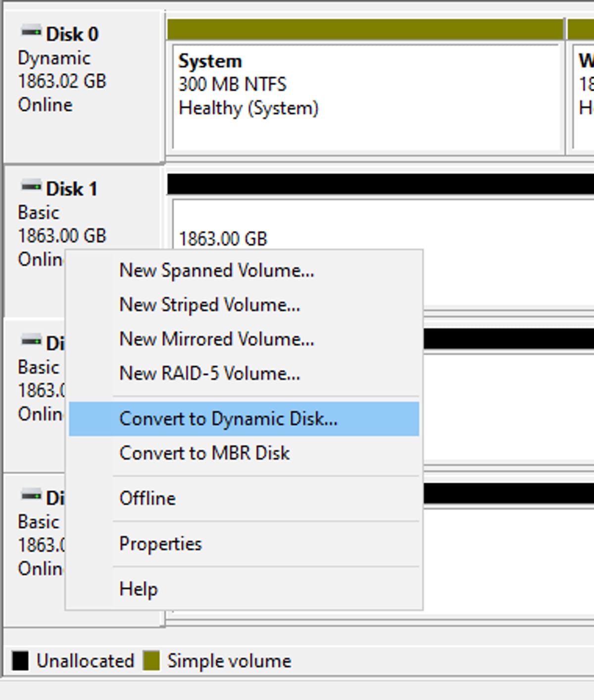Choose New Spanned Volume from the context menu
The image size is (594, 700).
coord(216,271)
